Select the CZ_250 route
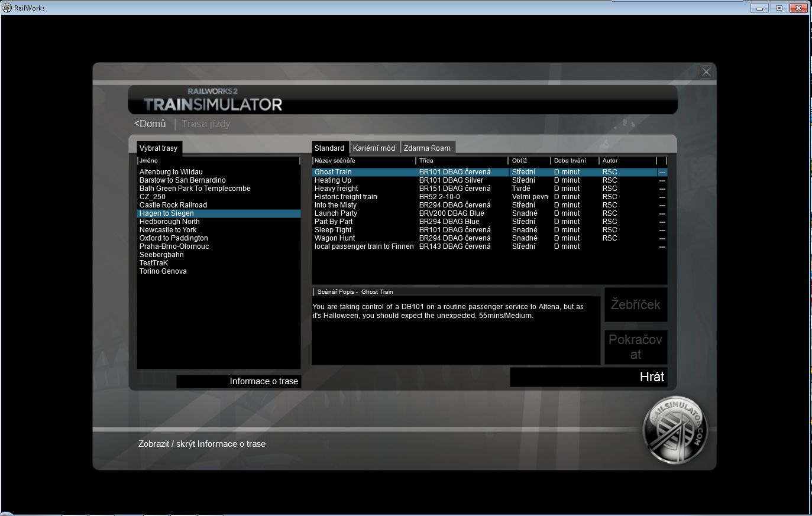Image resolution: width=812 pixels, height=516 pixels. tap(218, 197)
